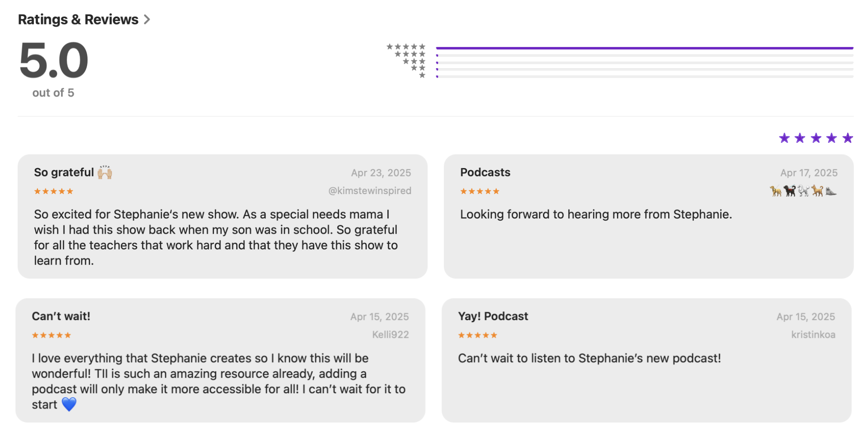Viewport: 868px width, 446px height.
Task: Click the five-star row label in histogram
Action: point(406,47)
